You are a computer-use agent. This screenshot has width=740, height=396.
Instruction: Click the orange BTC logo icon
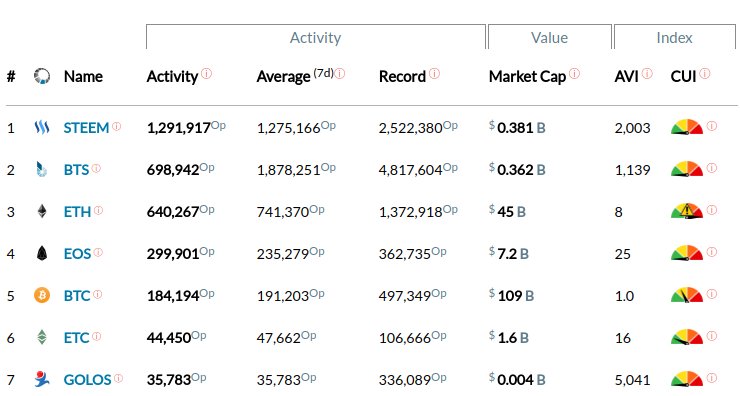(x=42, y=295)
